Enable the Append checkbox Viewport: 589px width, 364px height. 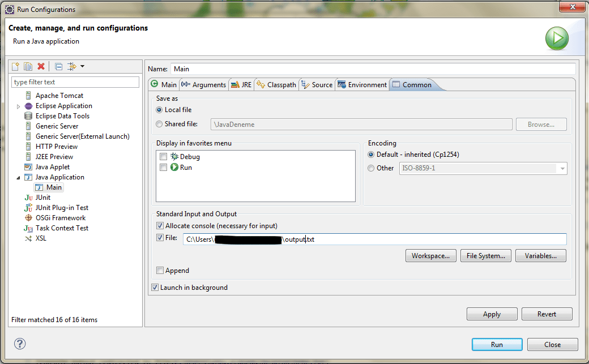point(160,270)
